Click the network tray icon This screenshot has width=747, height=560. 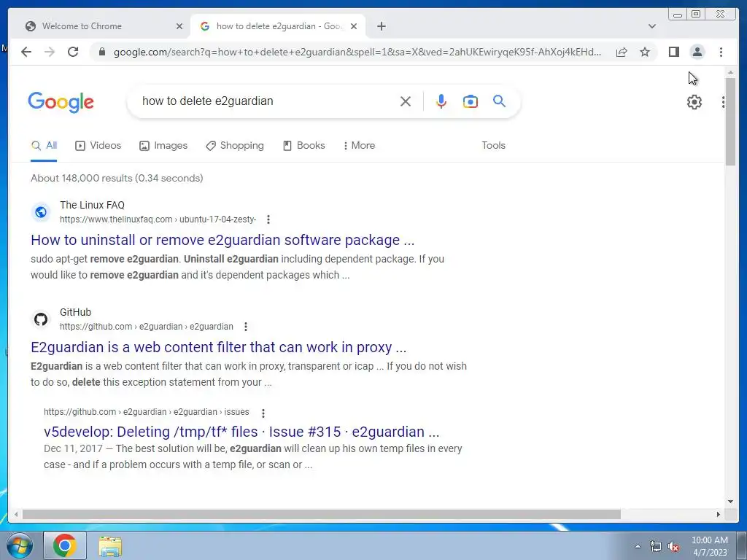656,547
